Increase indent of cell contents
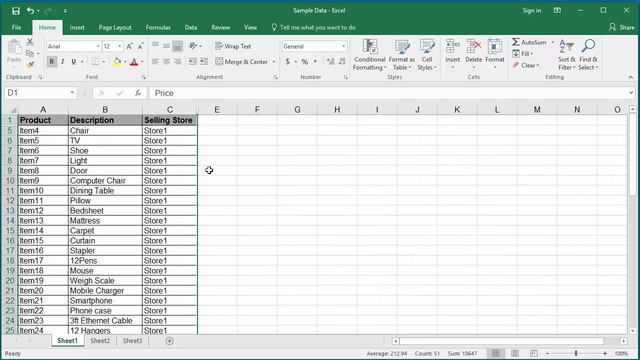 [x=203, y=62]
